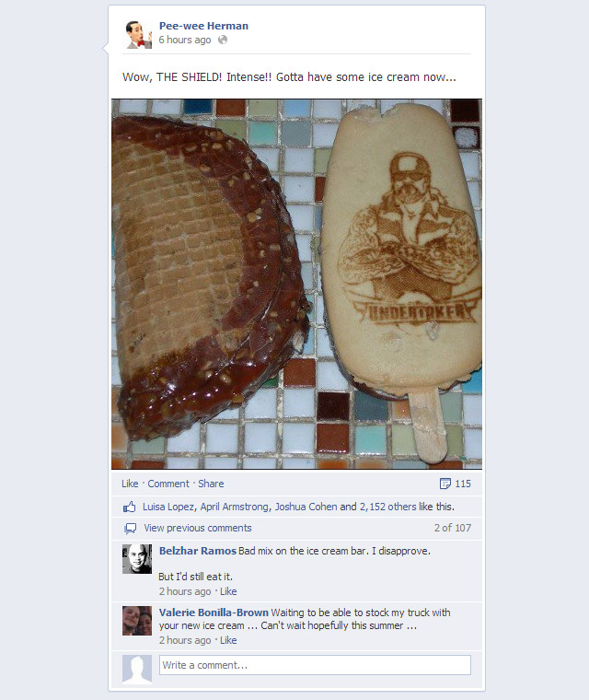
Task: Click the notes count icon near 115
Action: tap(445, 484)
